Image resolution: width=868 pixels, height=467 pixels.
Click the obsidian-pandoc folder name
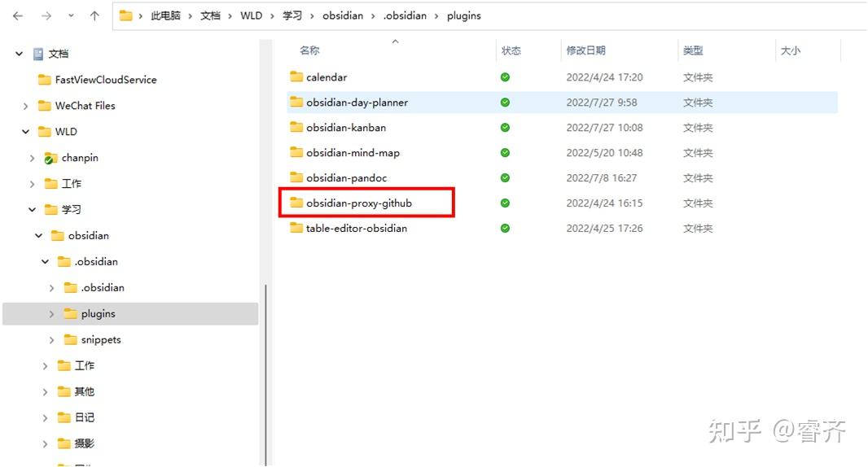point(347,177)
